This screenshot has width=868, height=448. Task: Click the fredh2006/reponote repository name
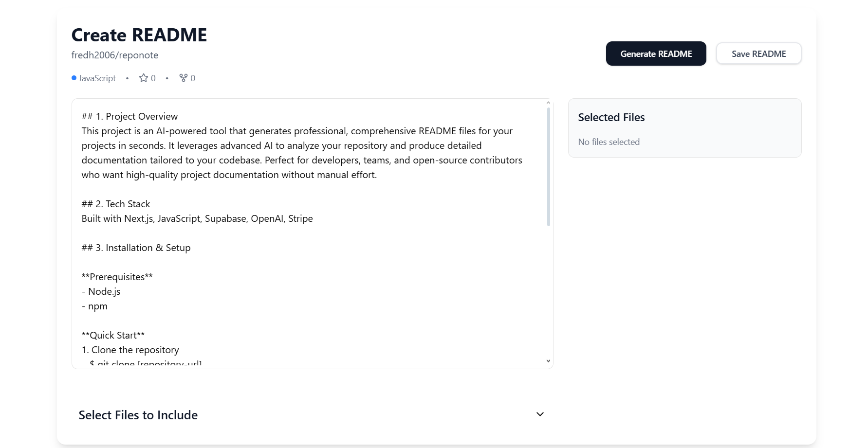coord(115,55)
